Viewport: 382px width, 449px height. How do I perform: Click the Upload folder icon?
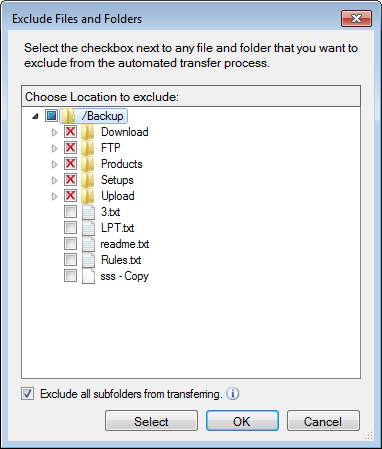(88, 196)
